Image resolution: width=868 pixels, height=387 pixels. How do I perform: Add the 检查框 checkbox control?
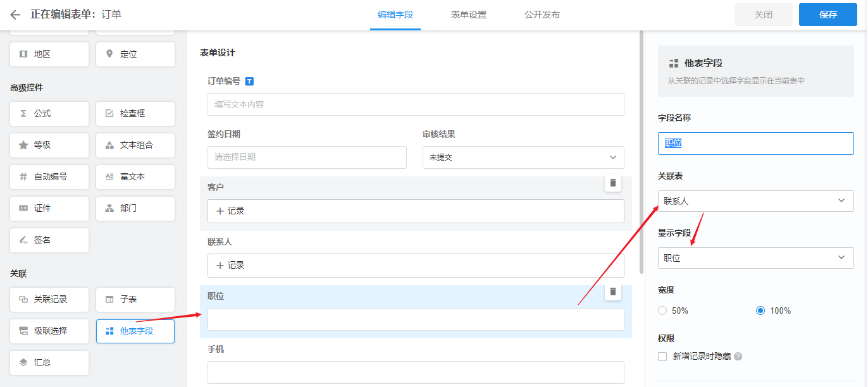[135, 114]
